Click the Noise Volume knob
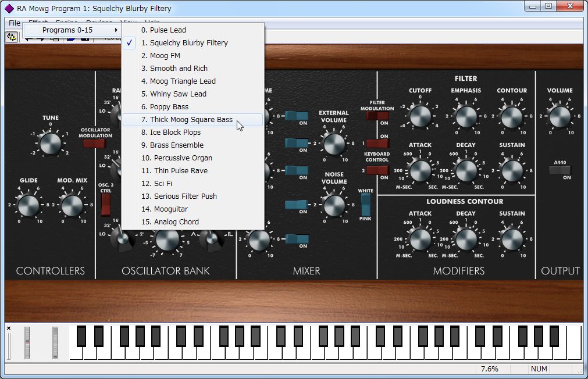This screenshot has height=379, width=588. pos(334,205)
